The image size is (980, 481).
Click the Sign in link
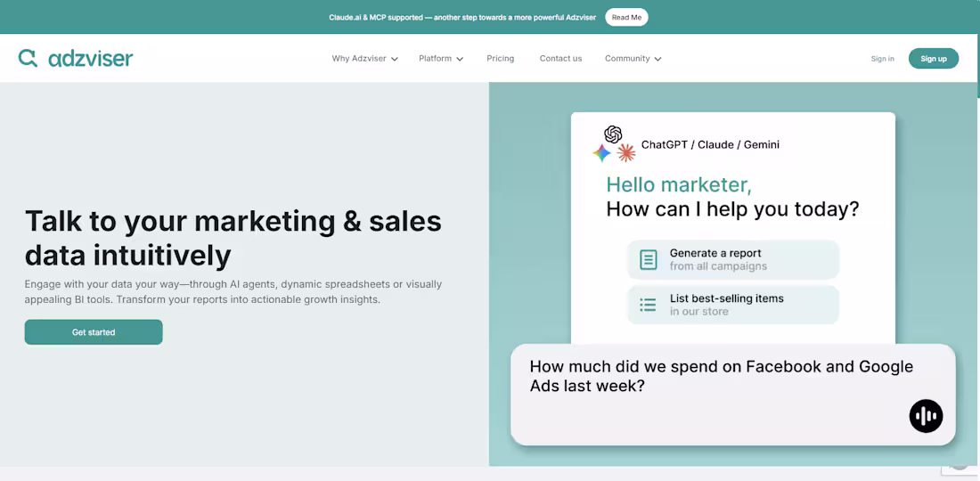pos(883,59)
